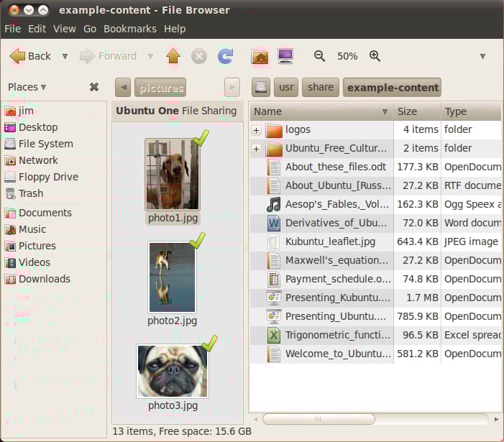Open the Go menu
The width and height of the screenshot is (504, 442).
point(90,29)
